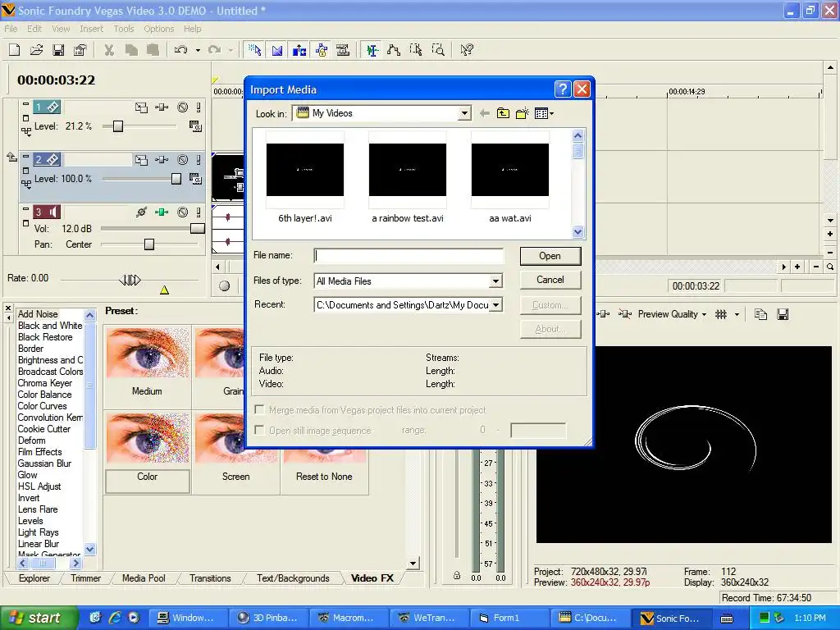Click the Undo arrow icon
The image size is (840, 630).
(x=180, y=50)
